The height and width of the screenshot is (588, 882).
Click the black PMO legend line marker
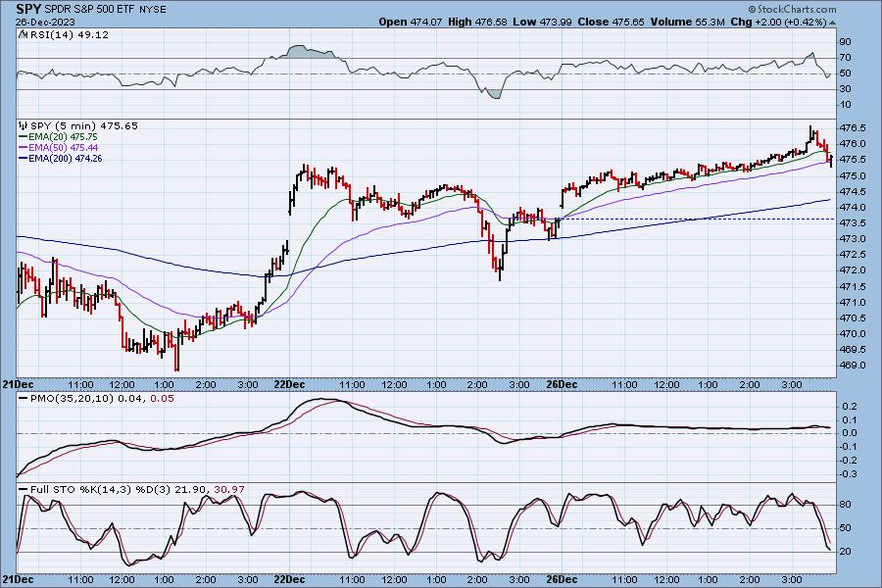[x=24, y=399]
